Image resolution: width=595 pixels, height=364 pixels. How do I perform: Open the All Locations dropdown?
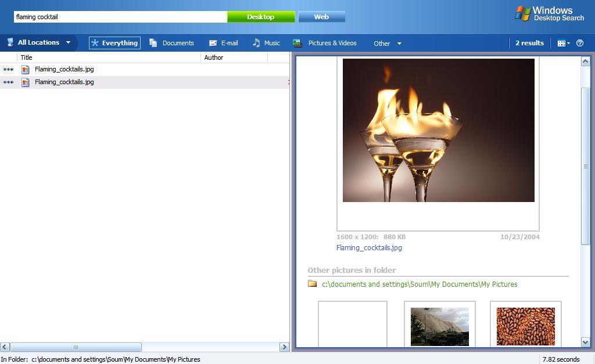coord(39,42)
